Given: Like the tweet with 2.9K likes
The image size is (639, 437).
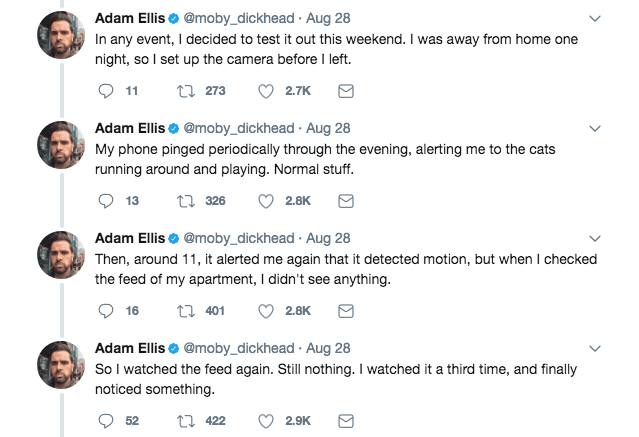Looking at the screenshot, I should [266, 421].
